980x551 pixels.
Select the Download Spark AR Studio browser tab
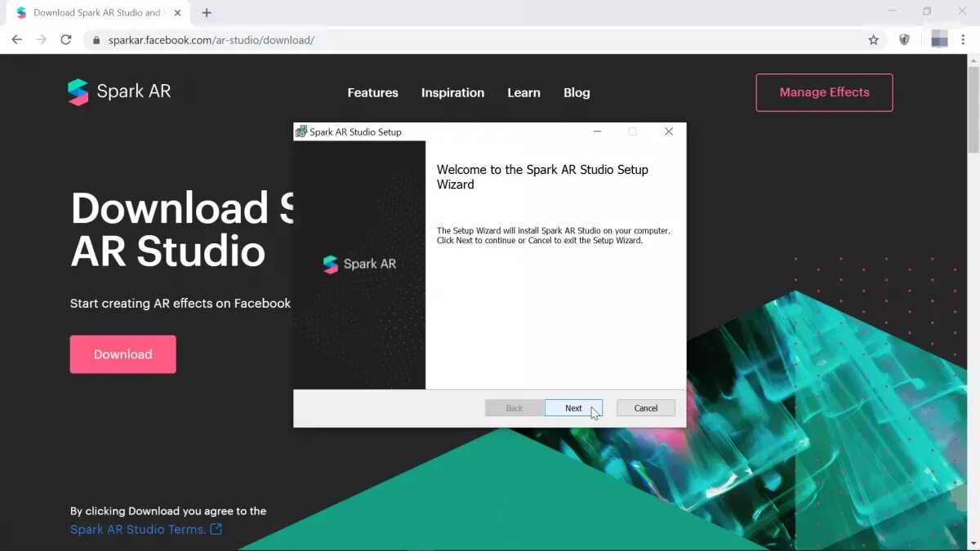[x=98, y=13]
